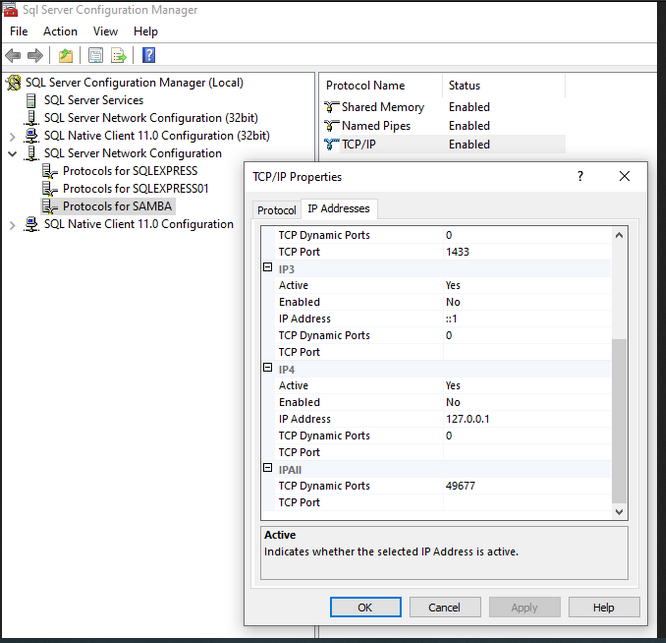Switch to the Protocol tab

coord(277,210)
